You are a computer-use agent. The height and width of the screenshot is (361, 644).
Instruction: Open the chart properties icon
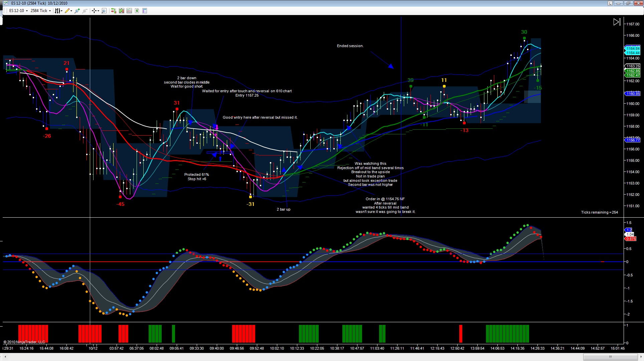[145, 11]
